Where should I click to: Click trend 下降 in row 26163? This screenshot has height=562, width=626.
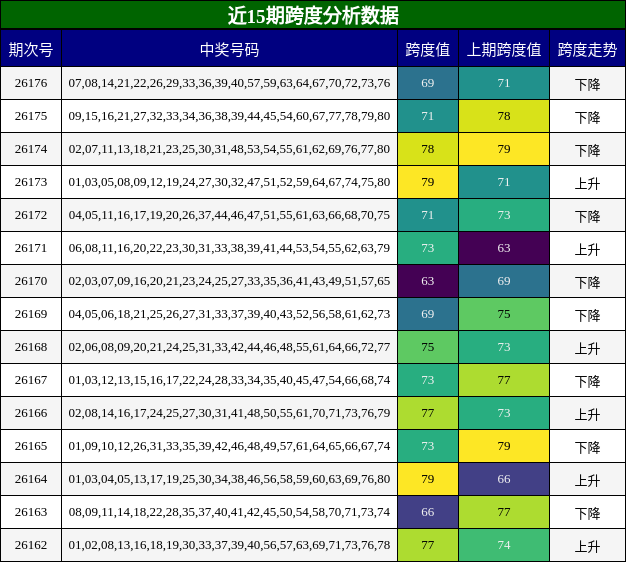[x=587, y=513]
